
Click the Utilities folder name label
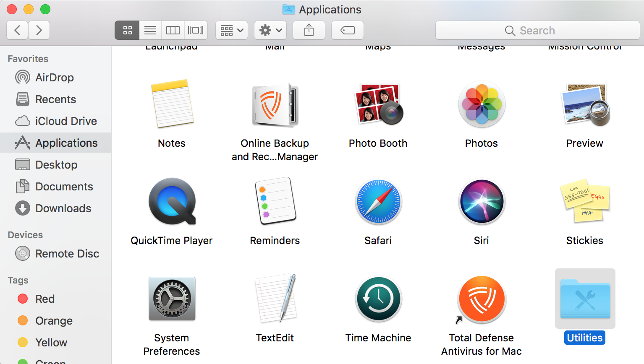(585, 338)
